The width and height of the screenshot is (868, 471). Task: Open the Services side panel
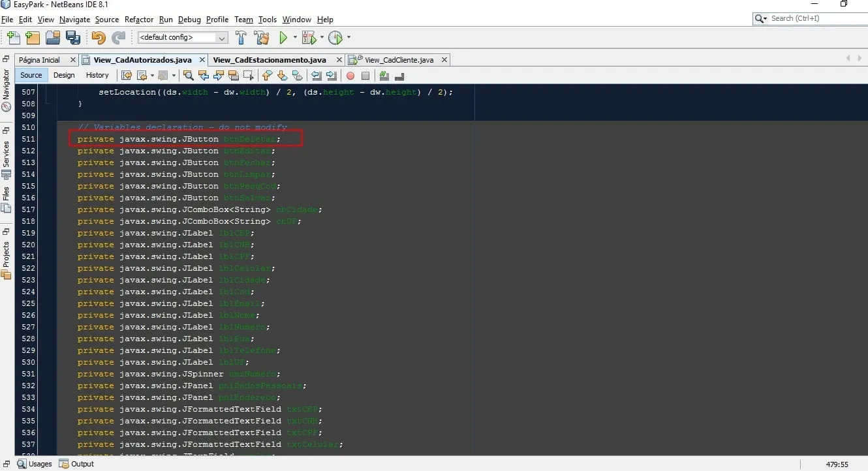click(7, 160)
